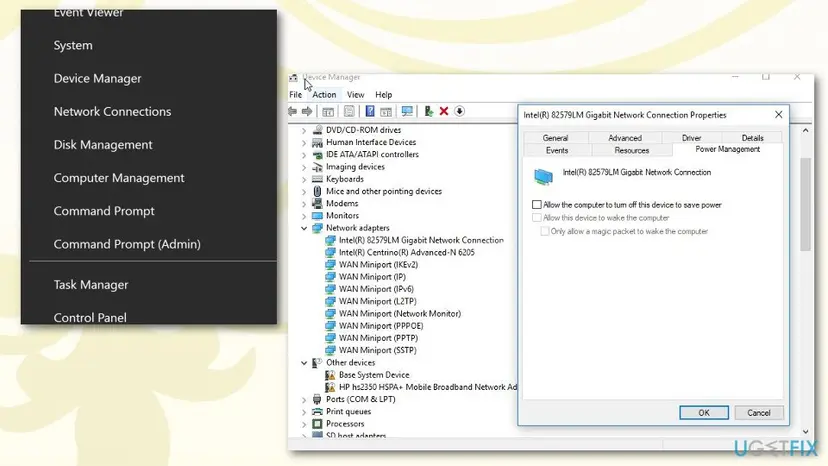Click the DVD/CD-ROM drives category icon

coord(317,129)
